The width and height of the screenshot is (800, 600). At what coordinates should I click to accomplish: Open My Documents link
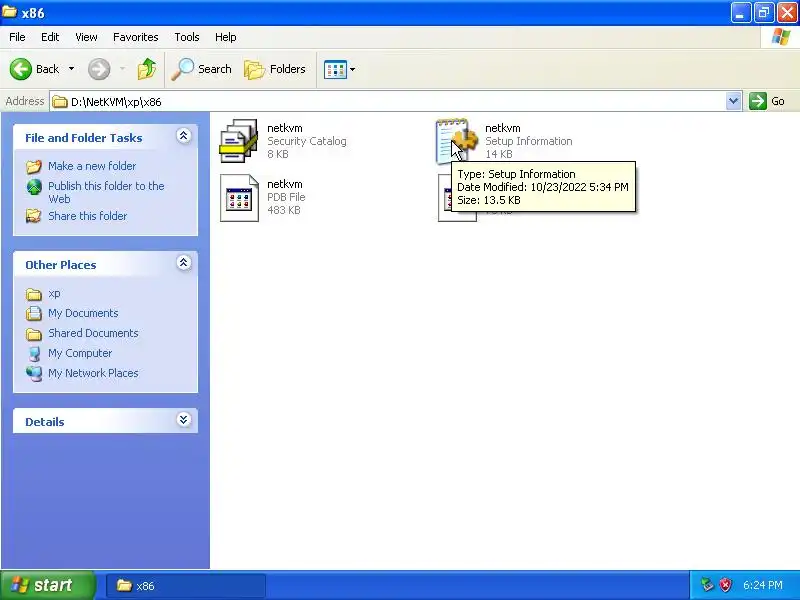83,313
